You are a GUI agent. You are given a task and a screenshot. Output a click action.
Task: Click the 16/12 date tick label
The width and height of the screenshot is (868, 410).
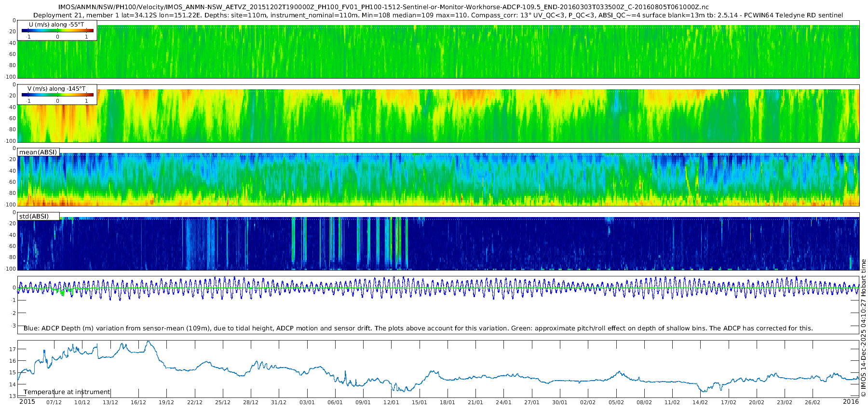[x=138, y=402]
